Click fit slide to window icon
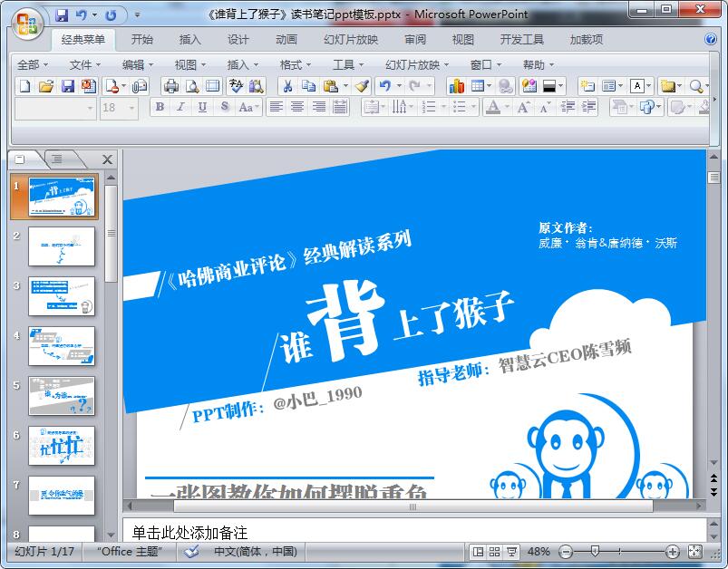This screenshot has width=728, height=569. click(x=694, y=552)
